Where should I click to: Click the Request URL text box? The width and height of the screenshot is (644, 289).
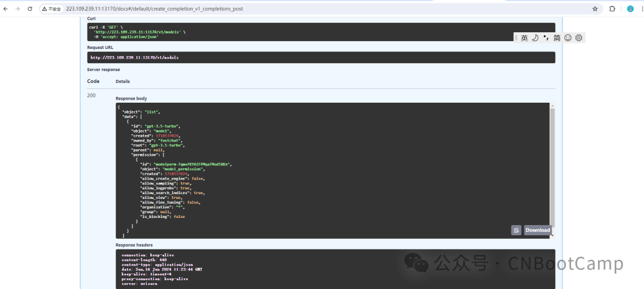click(x=321, y=57)
